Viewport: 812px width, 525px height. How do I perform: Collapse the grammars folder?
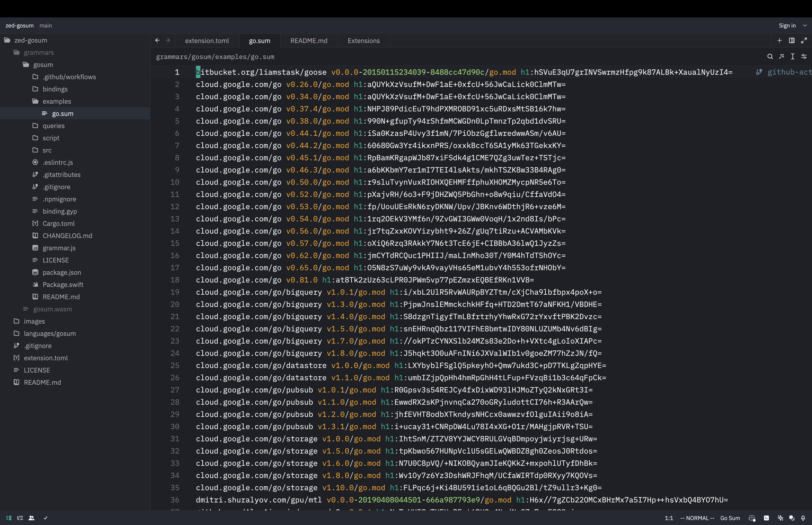(75, 52)
